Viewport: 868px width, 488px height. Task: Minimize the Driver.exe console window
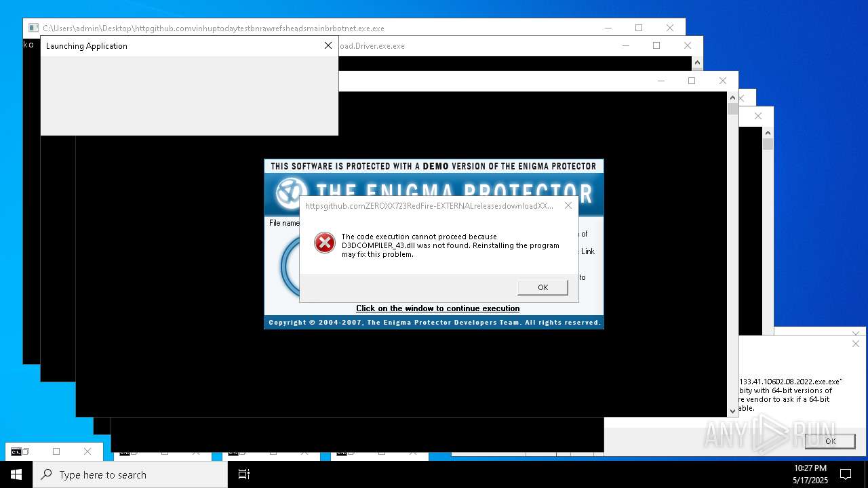[625, 45]
